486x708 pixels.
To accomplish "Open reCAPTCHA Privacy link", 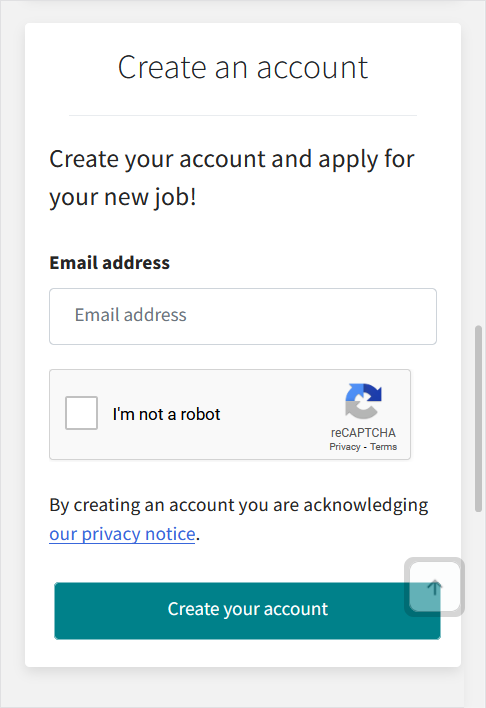I will click(x=345, y=447).
